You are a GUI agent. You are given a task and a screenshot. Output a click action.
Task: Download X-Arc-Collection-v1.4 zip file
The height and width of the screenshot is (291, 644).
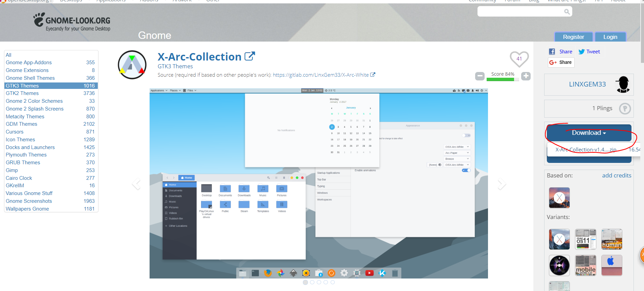point(586,150)
